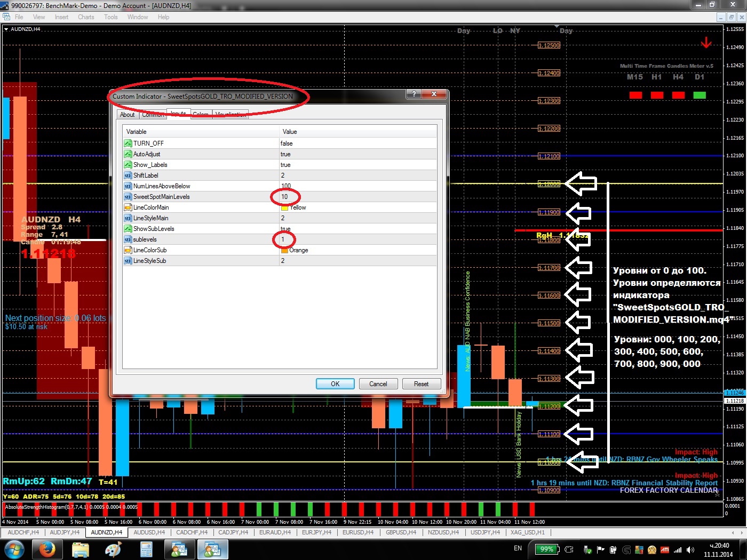Open the File menu
The width and height of the screenshot is (747, 560).
pyautogui.click(x=19, y=17)
